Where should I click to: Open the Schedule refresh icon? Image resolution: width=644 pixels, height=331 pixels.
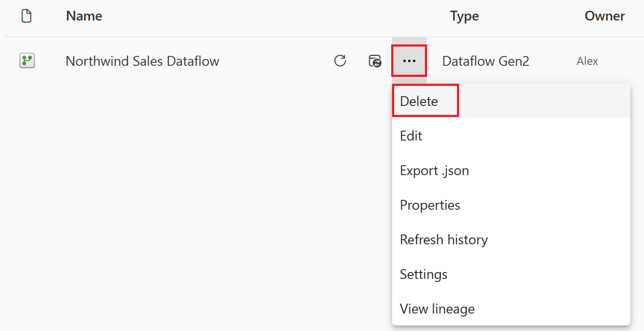pyautogui.click(x=375, y=61)
